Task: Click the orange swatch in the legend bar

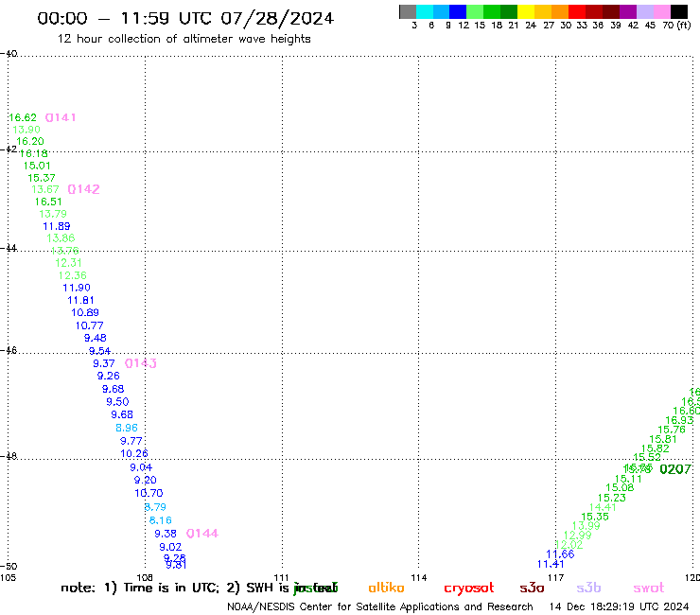Action: [x=560, y=11]
